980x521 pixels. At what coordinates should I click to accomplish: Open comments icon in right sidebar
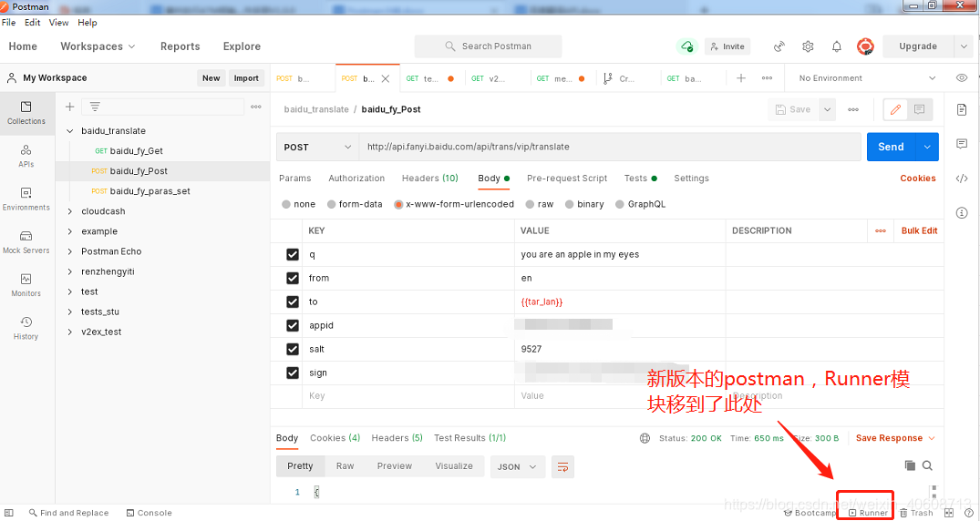click(962, 144)
